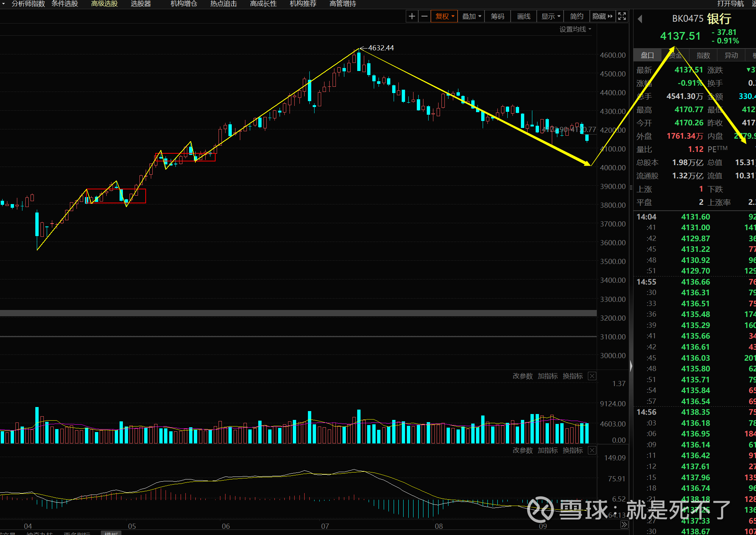Expand the 显示 display dropdown
The width and height of the screenshot is (756, 535).
550,16
